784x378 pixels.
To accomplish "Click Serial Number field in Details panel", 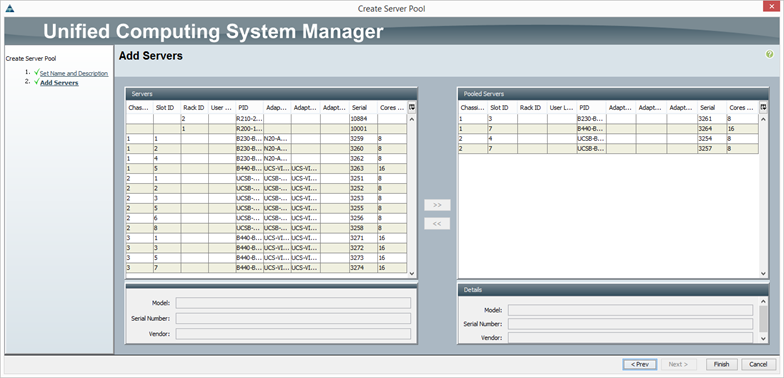I will (630, 324).
